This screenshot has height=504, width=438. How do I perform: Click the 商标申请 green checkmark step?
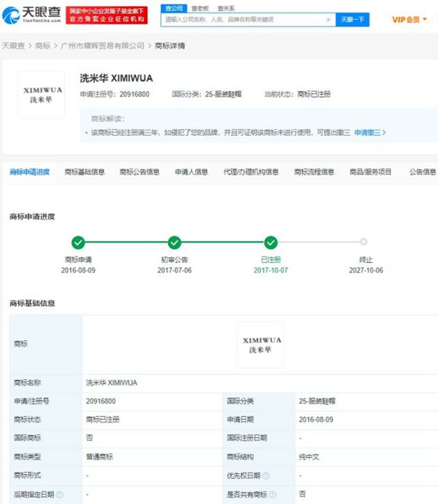click(x=78, y=243)
